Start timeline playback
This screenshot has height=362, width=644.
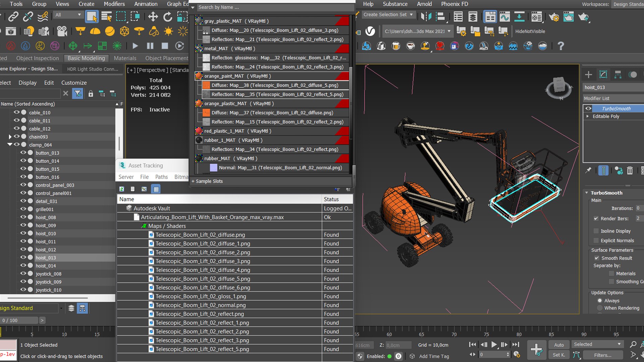(x=494, y=345)
